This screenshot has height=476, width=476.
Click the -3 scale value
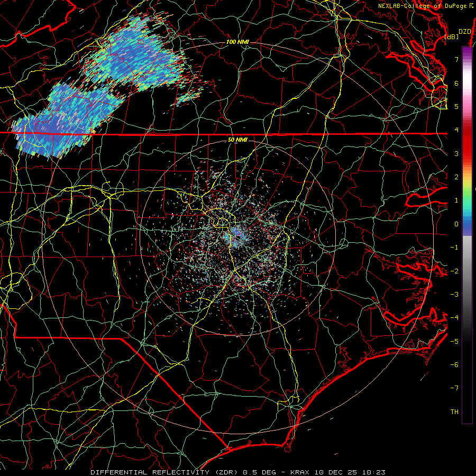[x=454, y=294]
